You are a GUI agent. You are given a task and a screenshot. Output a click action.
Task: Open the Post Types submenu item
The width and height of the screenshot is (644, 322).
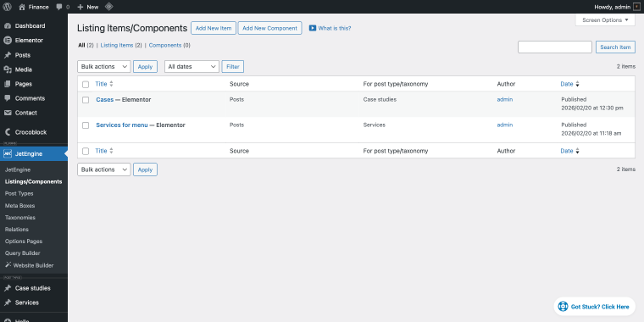click(19, 193)
